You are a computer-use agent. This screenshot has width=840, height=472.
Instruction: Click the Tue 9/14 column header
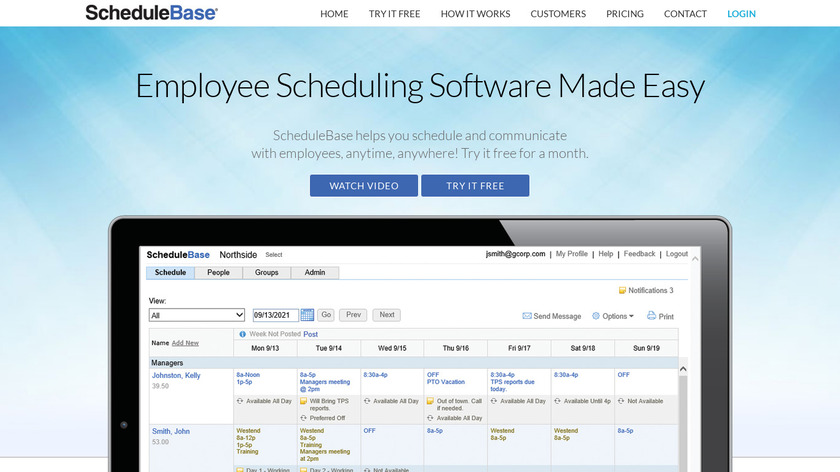[328, 348]
